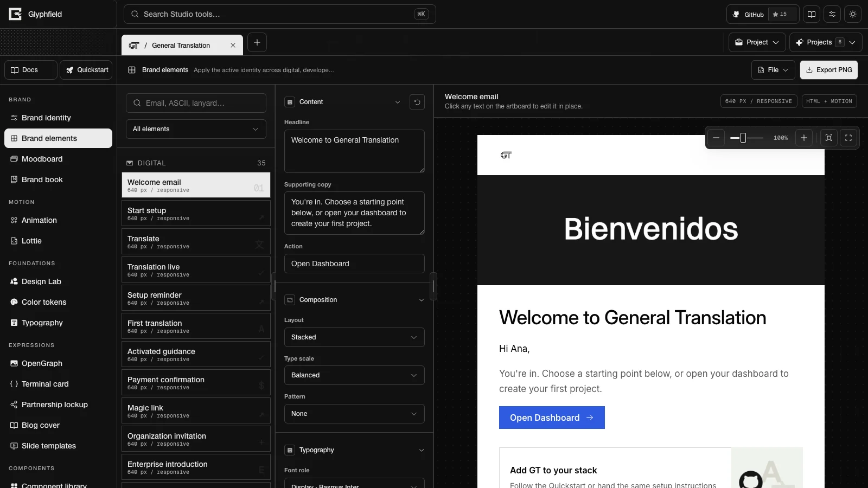This screenshot has height=488, width=868.
Task: Collapse the Content section
Action: click(x=398, y=102)
